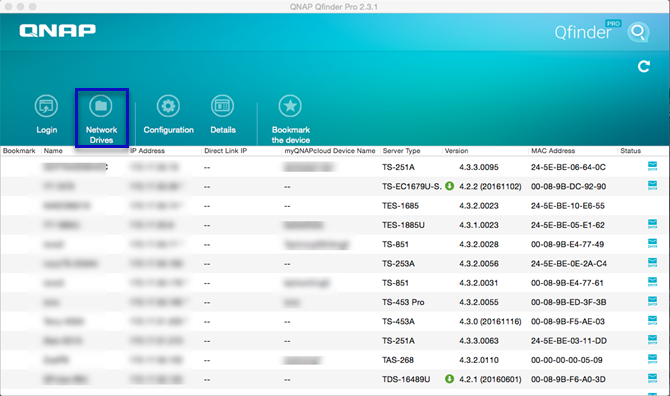
Task: Open the Configuration tool
Action: 168,114
